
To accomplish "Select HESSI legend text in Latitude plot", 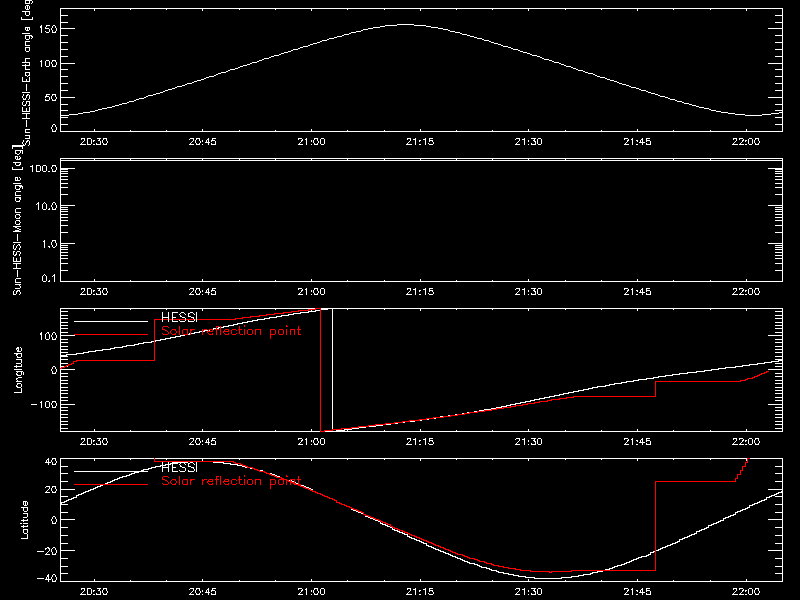I will click(x=179, y=467).
